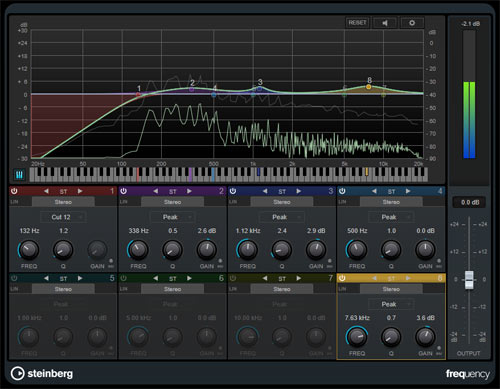Enable band 6 with its power button
The image size is (500, 389).
[x=124, y=278]
